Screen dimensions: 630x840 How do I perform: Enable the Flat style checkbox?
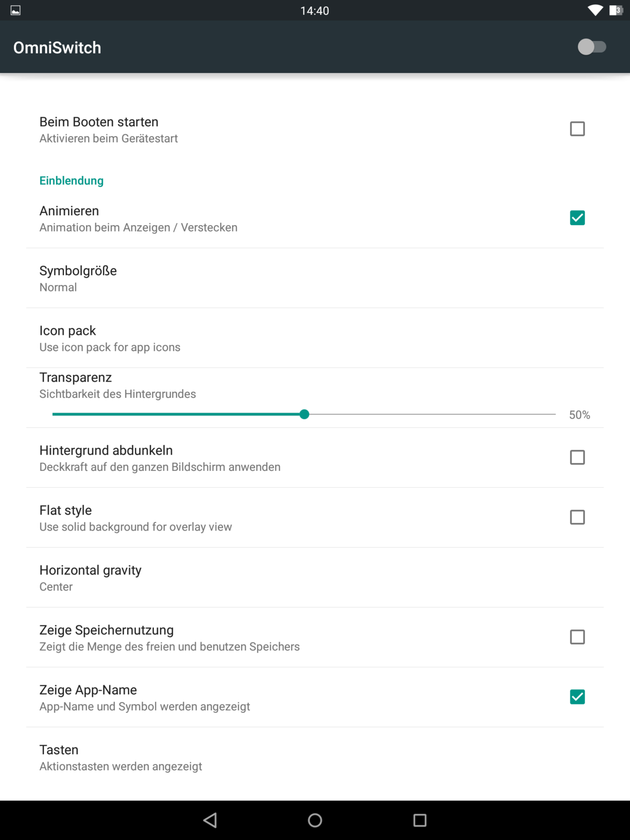click(577, 518)
